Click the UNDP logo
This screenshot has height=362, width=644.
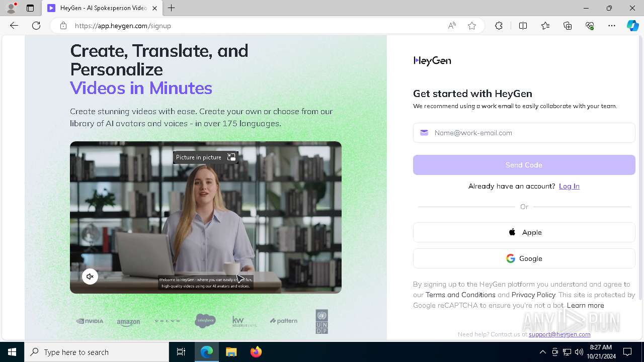tap(321, 321)
